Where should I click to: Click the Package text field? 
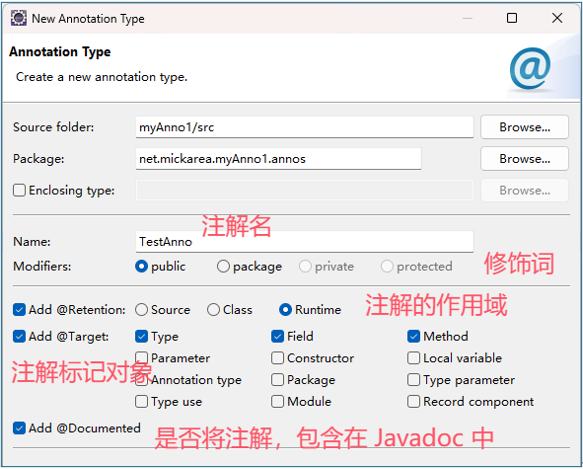coord(278,159)
